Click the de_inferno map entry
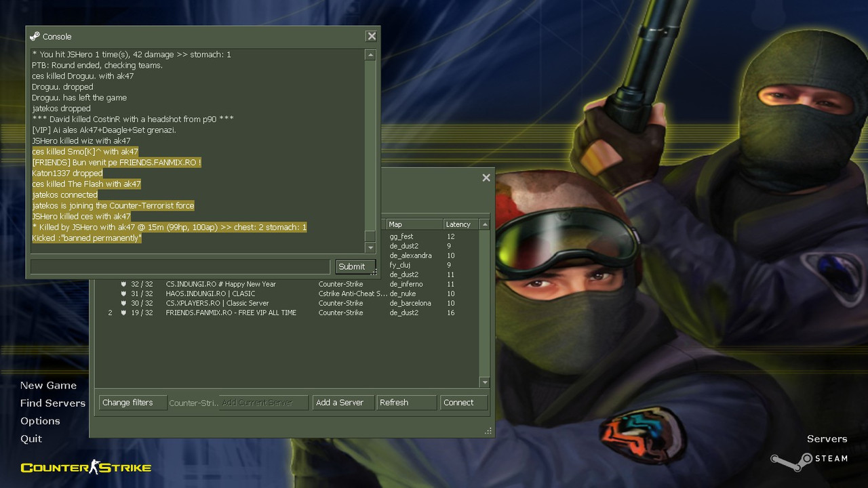868x488 pixels. pos(406,284)
